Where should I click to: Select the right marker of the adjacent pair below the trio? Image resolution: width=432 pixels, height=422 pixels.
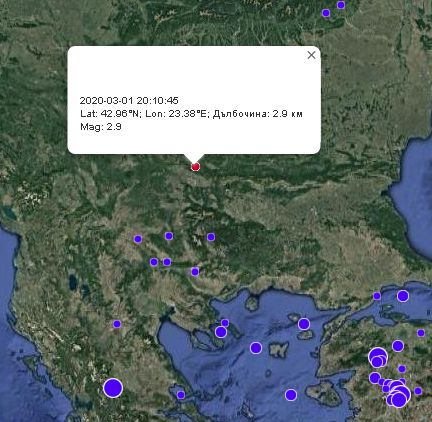click(167, 262)
